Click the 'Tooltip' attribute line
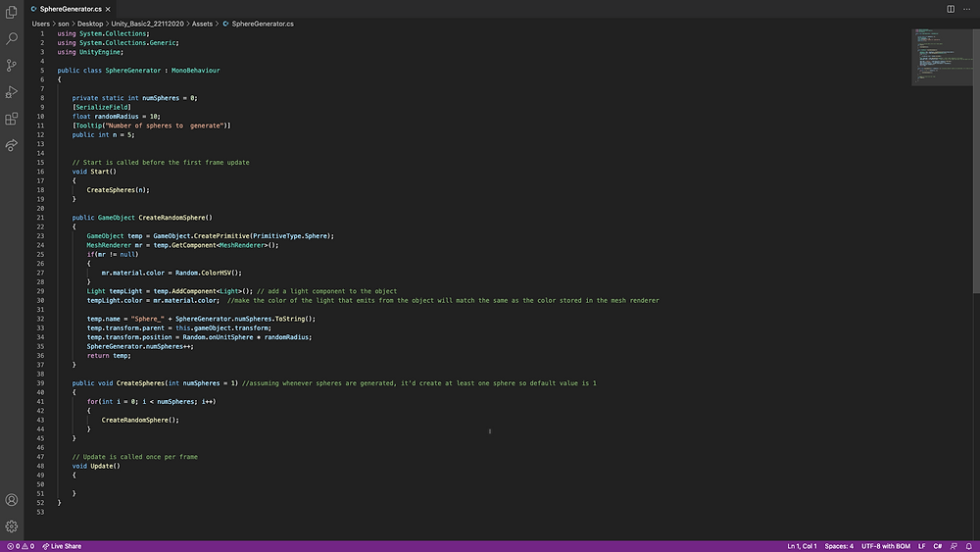The image size is (980, 552). pos(151,125)
